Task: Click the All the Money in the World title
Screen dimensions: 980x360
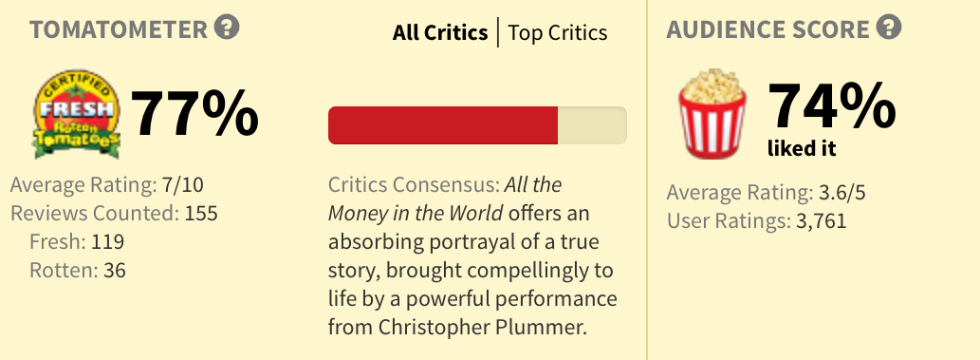Action: [445, 199]
